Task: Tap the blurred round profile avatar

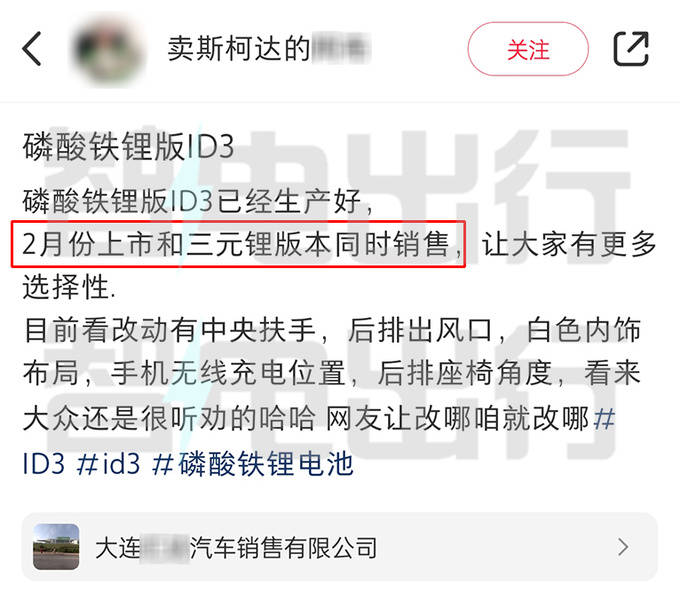Action: point(108,49)
